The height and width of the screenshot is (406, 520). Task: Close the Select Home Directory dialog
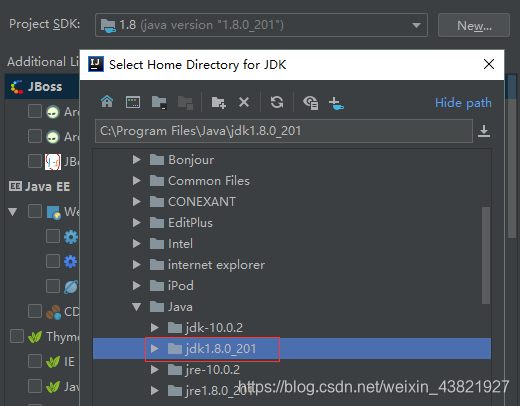tap(489, 64)
